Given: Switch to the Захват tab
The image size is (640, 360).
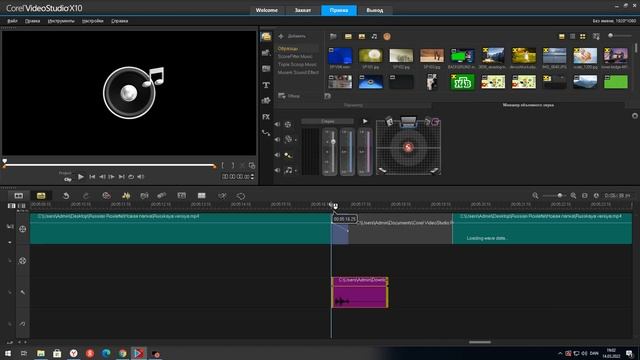Looking at the screenshot, I should click(303, 10).
